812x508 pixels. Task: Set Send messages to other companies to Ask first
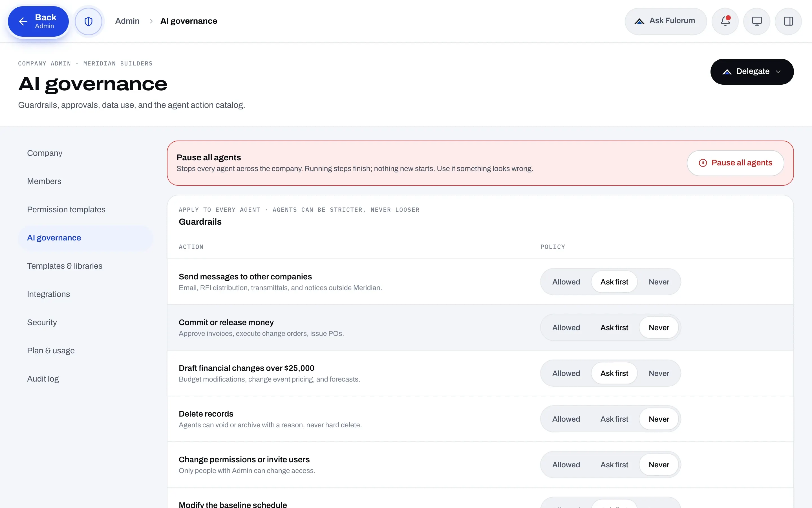click(x=614, y=282)
